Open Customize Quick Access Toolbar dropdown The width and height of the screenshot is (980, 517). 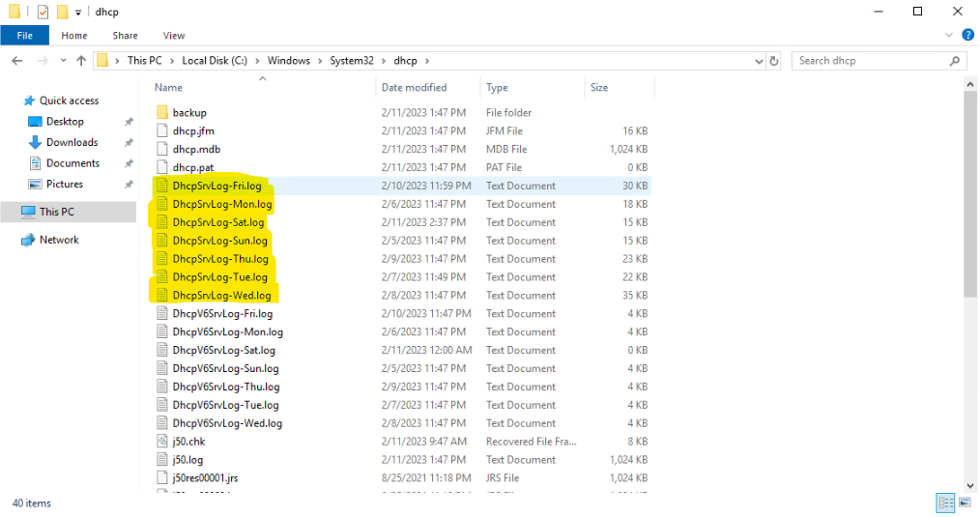(x=78, y=12)
